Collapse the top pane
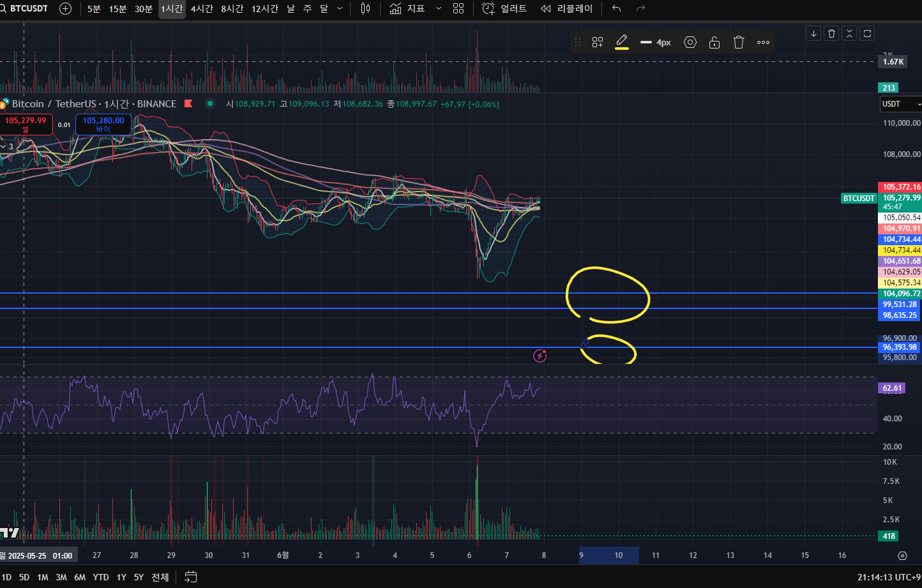 pos(849,33)
